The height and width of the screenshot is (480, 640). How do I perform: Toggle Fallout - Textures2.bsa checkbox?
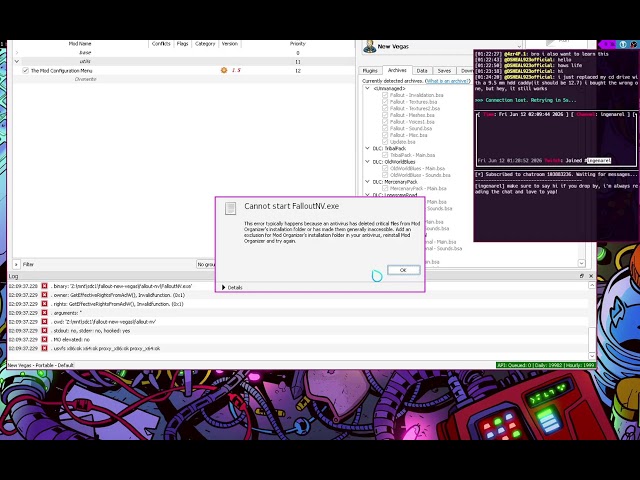(385, 108)
